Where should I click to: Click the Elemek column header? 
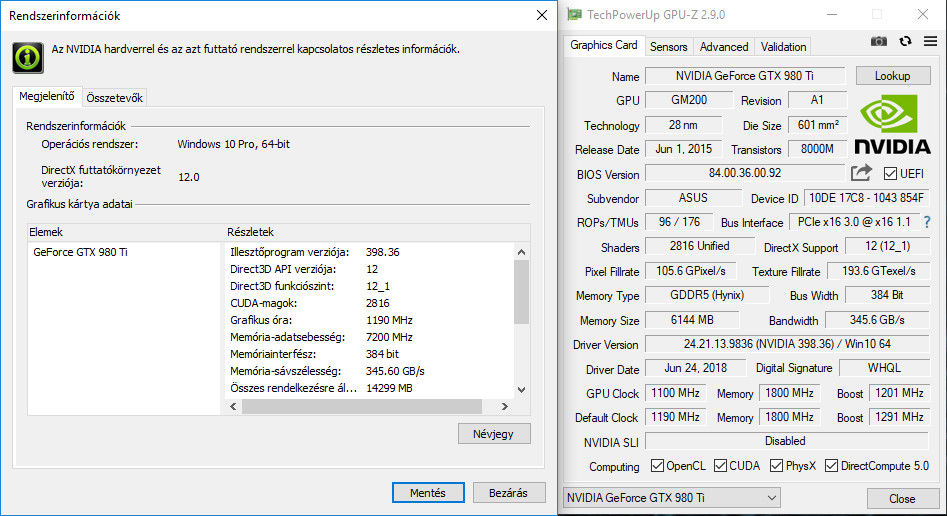coord(125,232)
